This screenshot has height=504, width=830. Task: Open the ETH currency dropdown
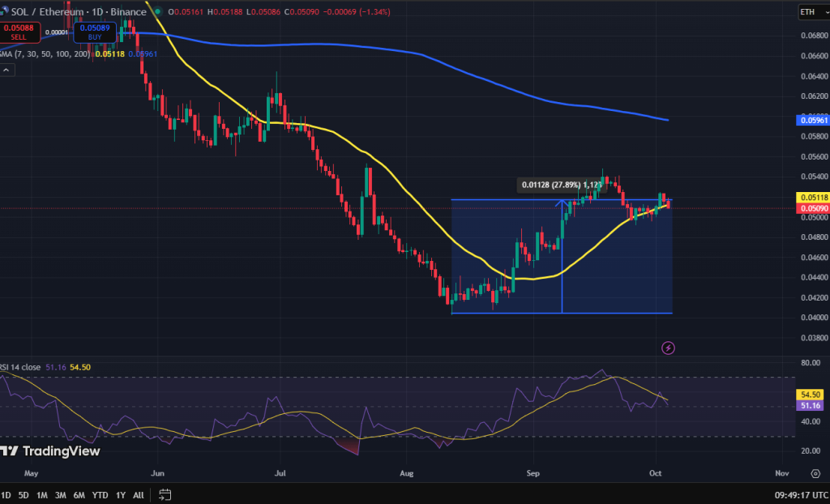point(814,11)
